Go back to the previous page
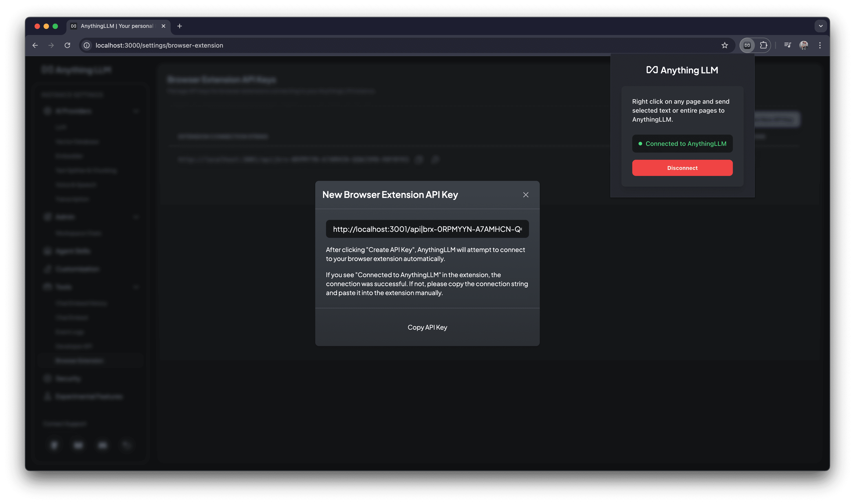The image size is (855, 504). click(35, 45)
